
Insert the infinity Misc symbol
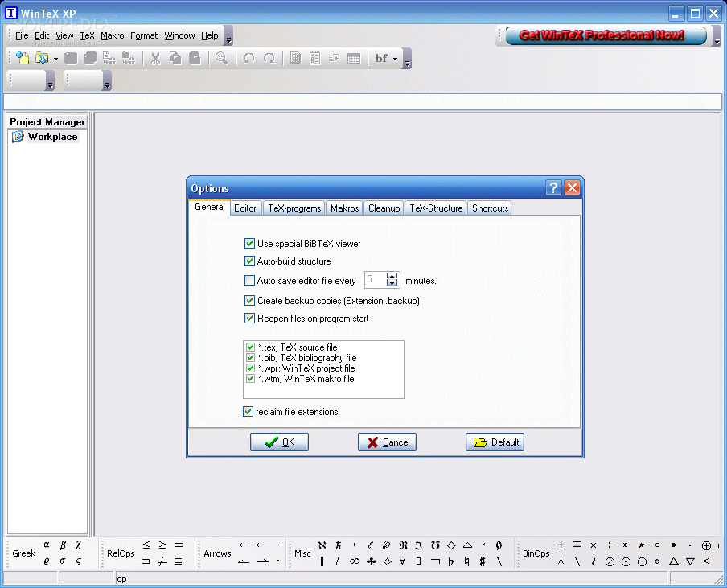[355, 561]
